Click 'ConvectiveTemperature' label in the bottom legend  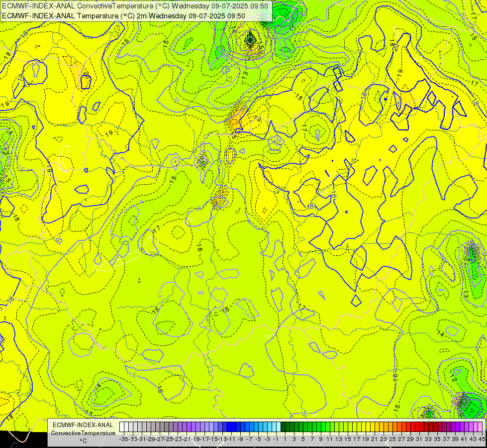pyautogui.click(x=83, y=433)
